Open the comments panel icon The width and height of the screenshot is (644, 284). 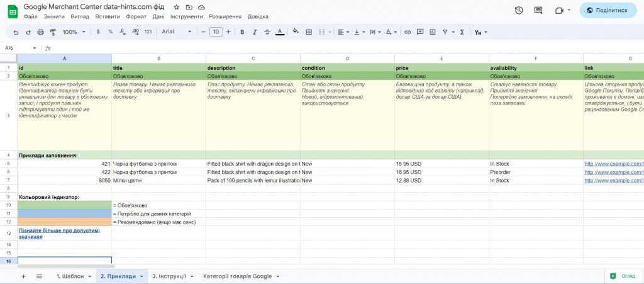coord(538,10)
